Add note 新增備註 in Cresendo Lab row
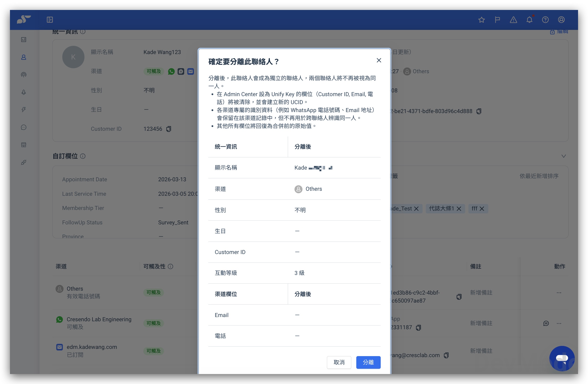 pyautogui.click(x=481, y=323)
